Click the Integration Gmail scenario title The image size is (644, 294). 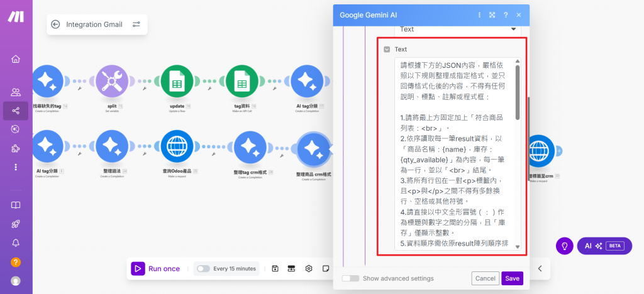point(94,24)
